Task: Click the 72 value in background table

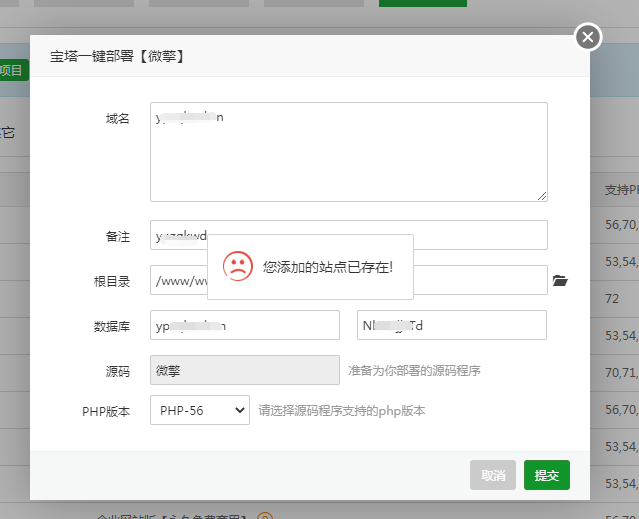Action: click(612, 299)
